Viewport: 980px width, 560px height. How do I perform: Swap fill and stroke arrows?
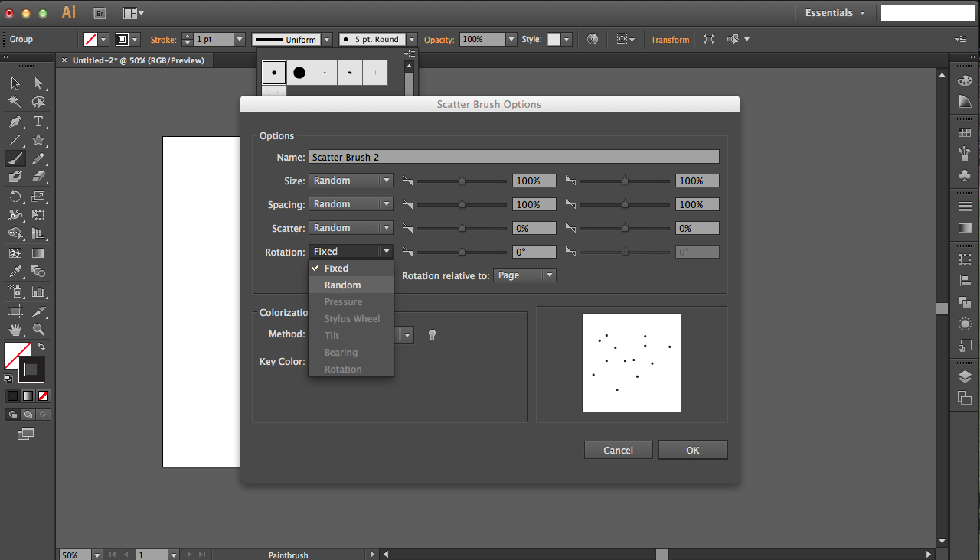coord(41,347)
